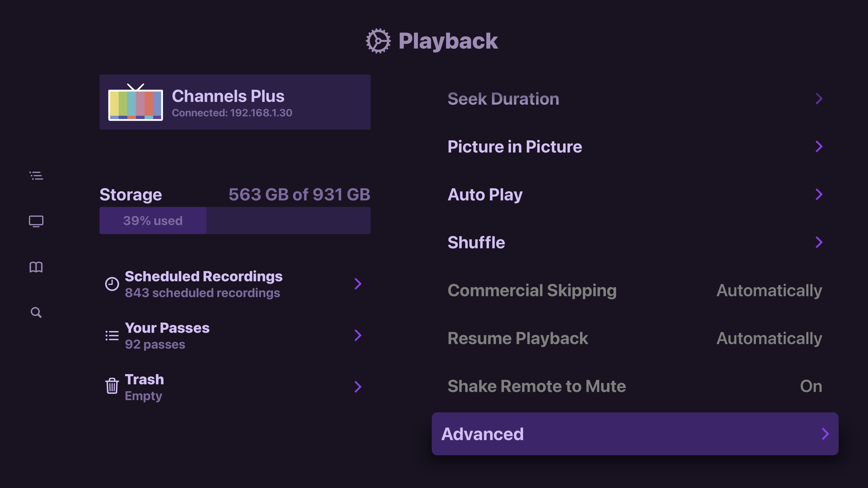The image size is (868, 488).
Task: Expand the Seek Duration chevron
Action: click(819, 99)
